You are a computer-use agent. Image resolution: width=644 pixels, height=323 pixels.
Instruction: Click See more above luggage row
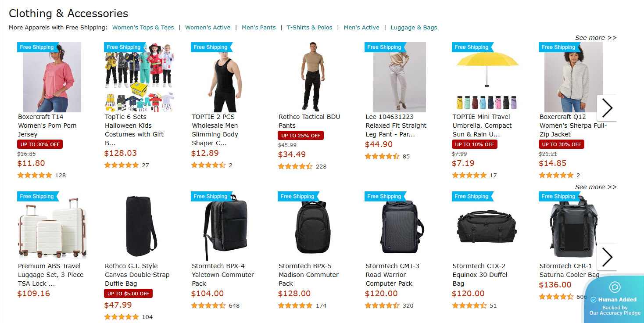[596, 187]
